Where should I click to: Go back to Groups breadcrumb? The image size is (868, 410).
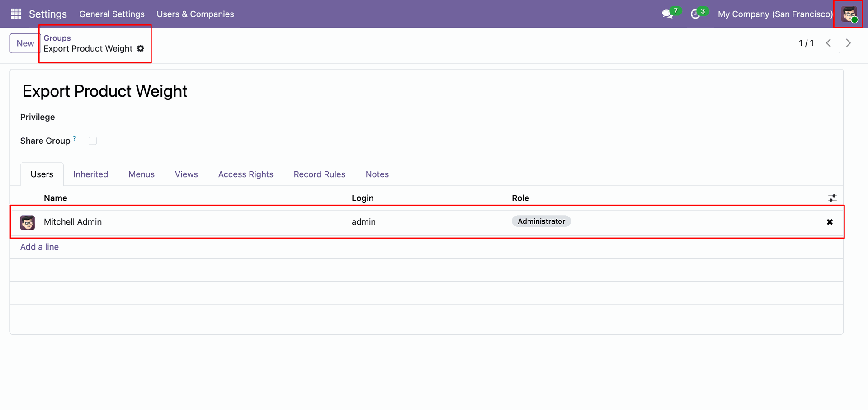coord(57,38)
